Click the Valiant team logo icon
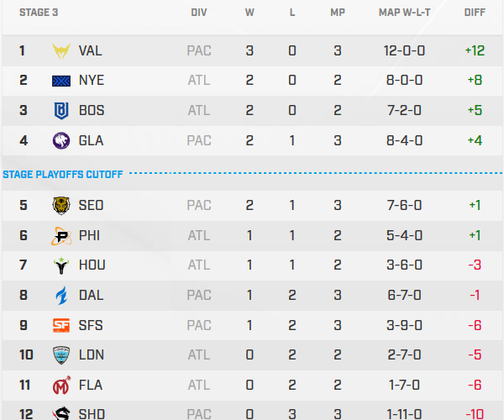504x420 pixels. pos(61,50)
